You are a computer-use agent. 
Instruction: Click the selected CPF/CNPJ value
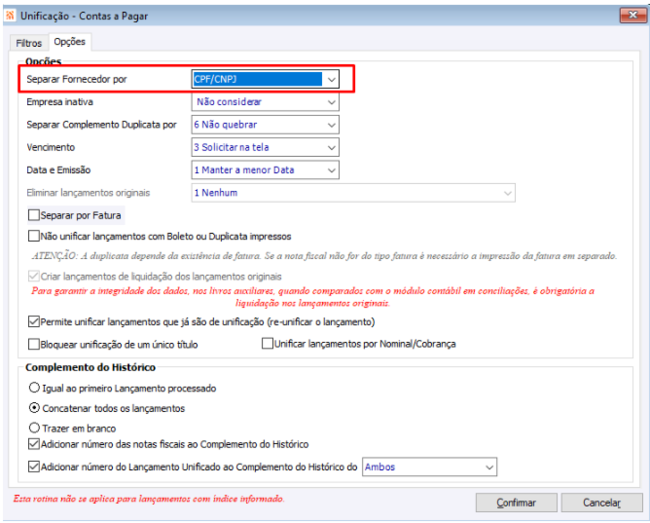pyautogui.click(x=257, y=79)
